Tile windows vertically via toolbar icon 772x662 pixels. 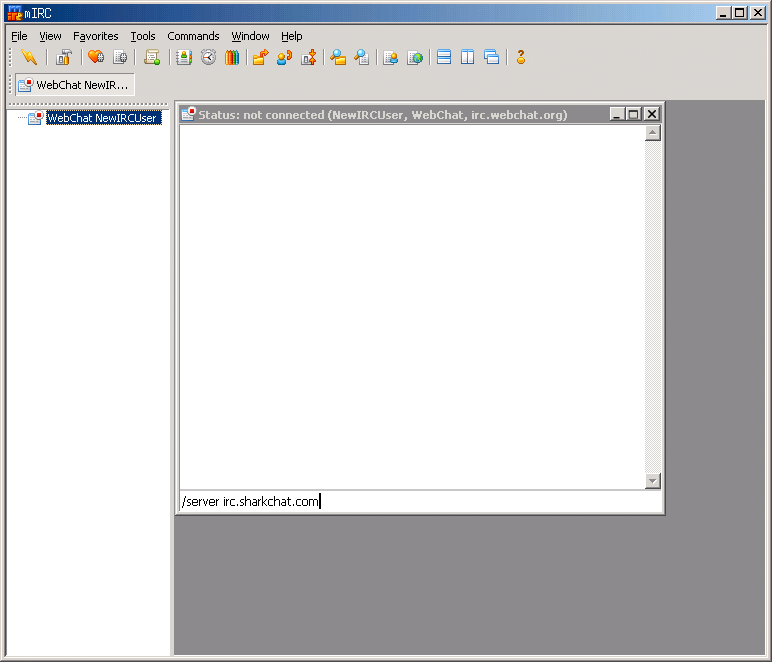click(468, 57)
